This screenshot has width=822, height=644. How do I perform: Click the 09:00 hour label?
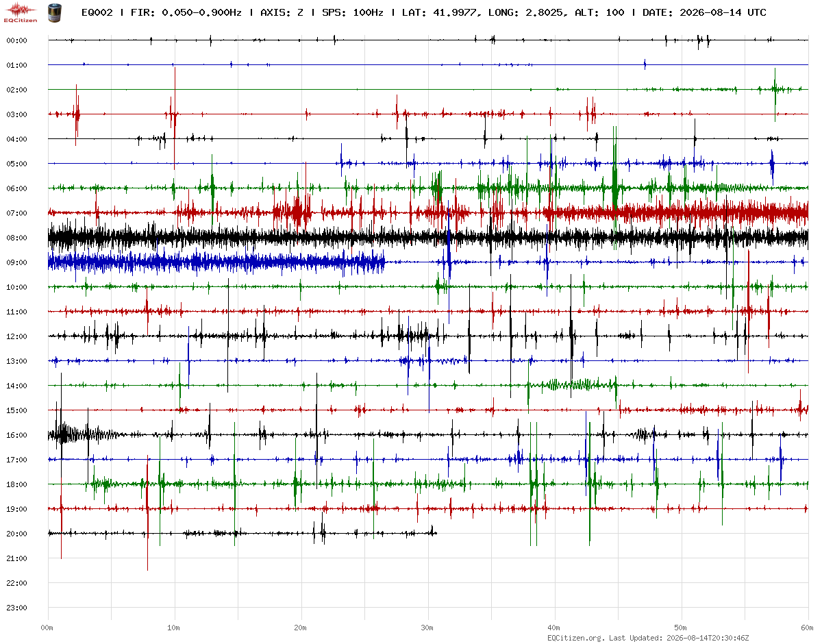pyautogui.click(x=16, y=262)
